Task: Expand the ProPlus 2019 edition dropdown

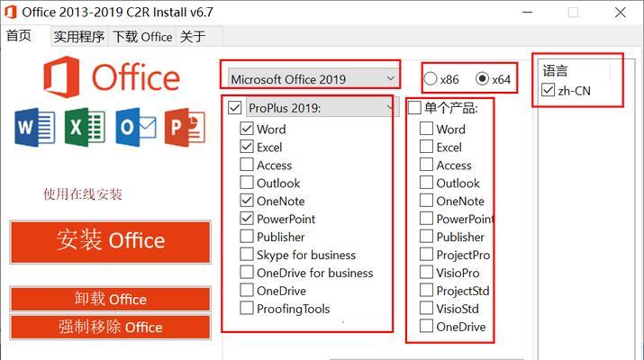Action: coord(322,107)
